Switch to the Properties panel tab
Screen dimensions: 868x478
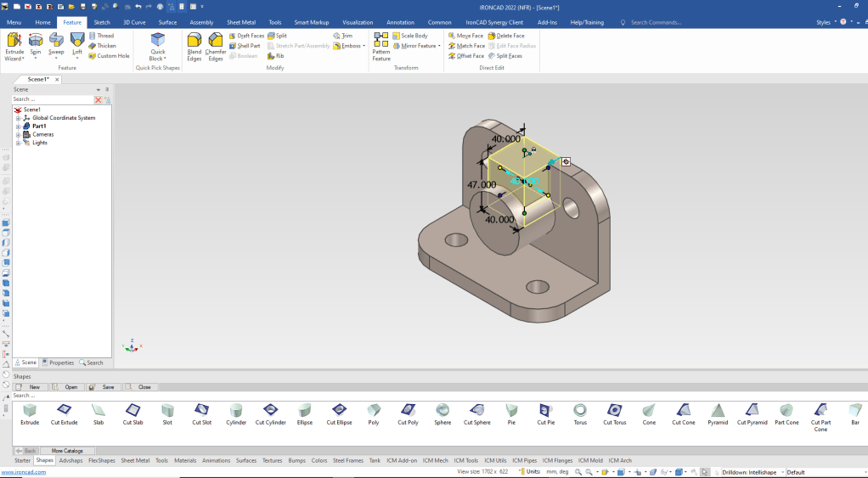coord(59,363)
